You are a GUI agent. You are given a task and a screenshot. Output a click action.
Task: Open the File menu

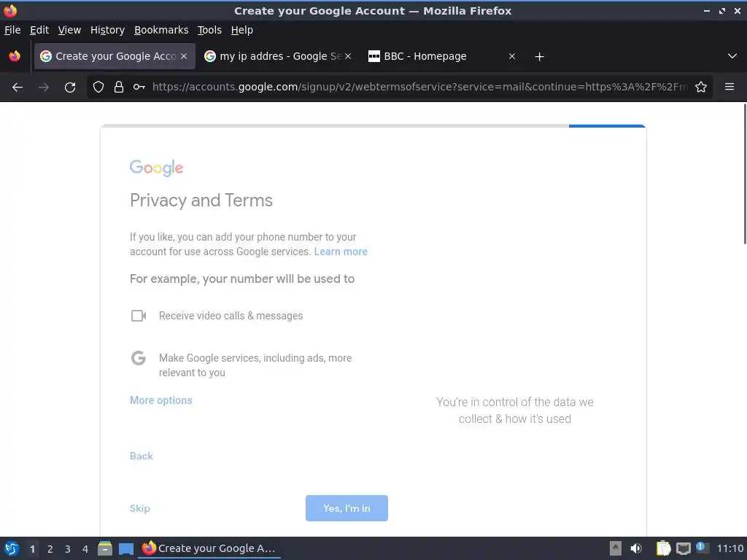coord(12,30)
